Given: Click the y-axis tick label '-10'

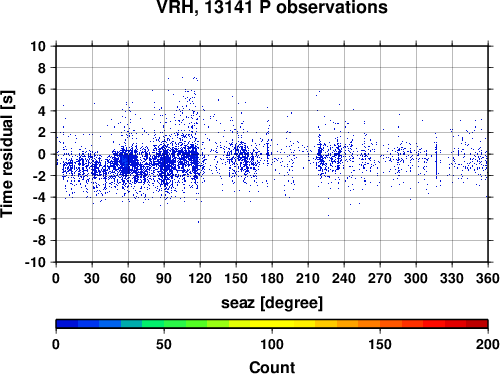Looking at the screenshot, I should (x=35, y=262).
